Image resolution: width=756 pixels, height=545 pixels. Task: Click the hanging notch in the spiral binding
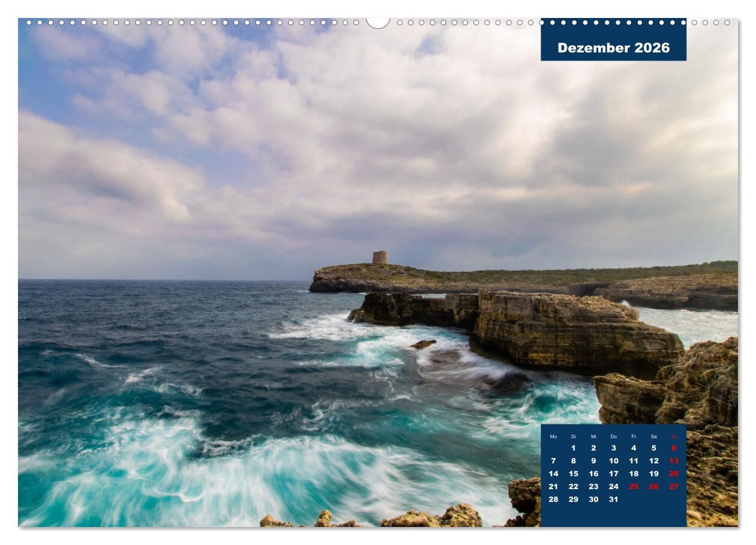coord(377,22)
